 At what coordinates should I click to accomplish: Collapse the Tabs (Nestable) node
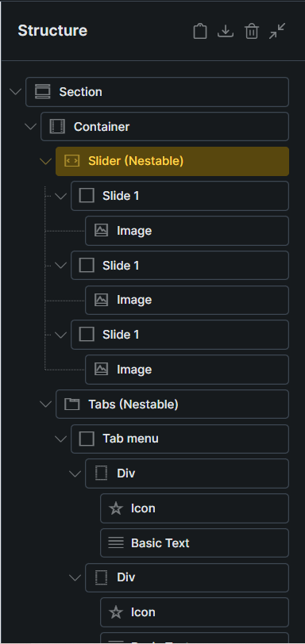coord(45,404)
